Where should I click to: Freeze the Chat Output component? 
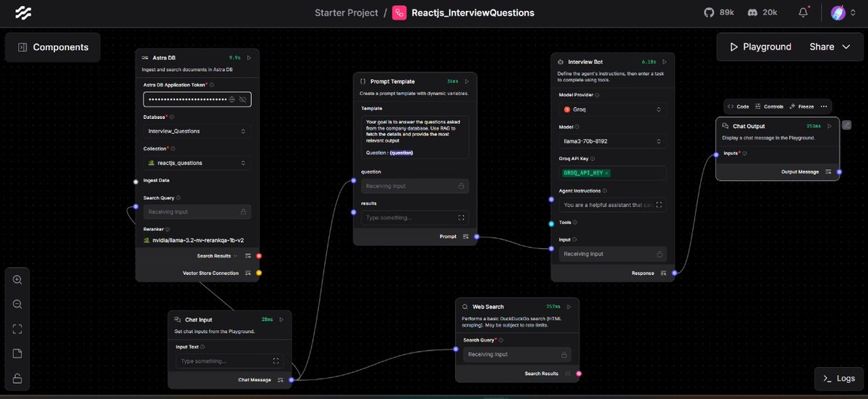801,106
